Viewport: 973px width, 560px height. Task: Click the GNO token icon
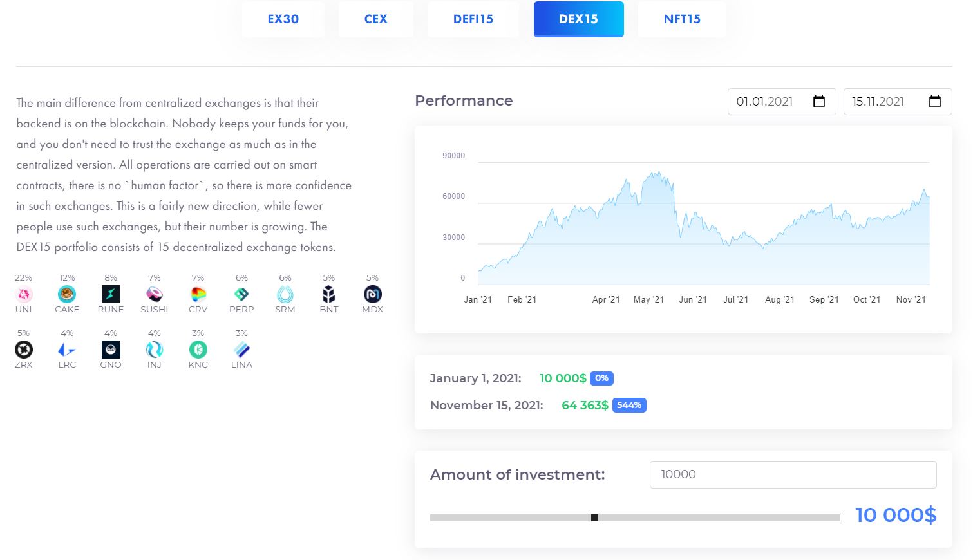pos(111,350)
